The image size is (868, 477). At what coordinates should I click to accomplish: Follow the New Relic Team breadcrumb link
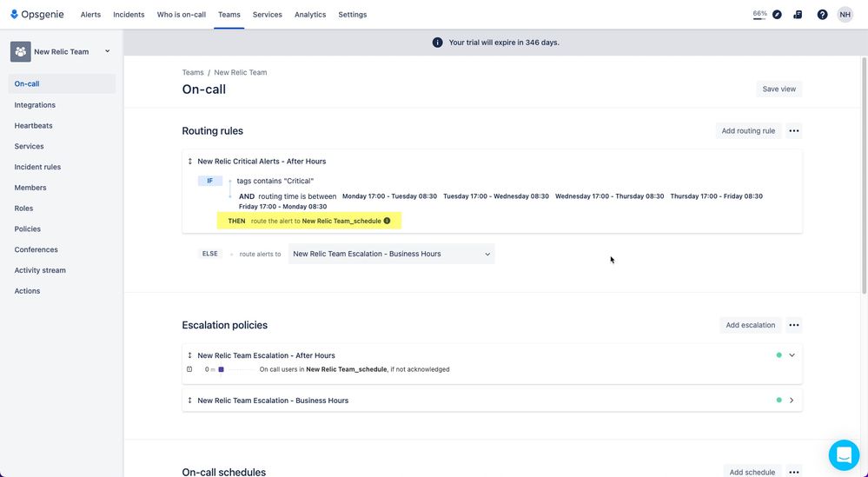tap(241, 72)
